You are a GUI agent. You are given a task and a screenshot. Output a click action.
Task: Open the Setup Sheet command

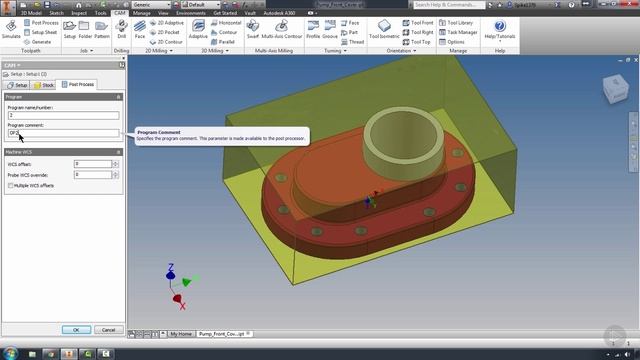(x=40, y=32)
